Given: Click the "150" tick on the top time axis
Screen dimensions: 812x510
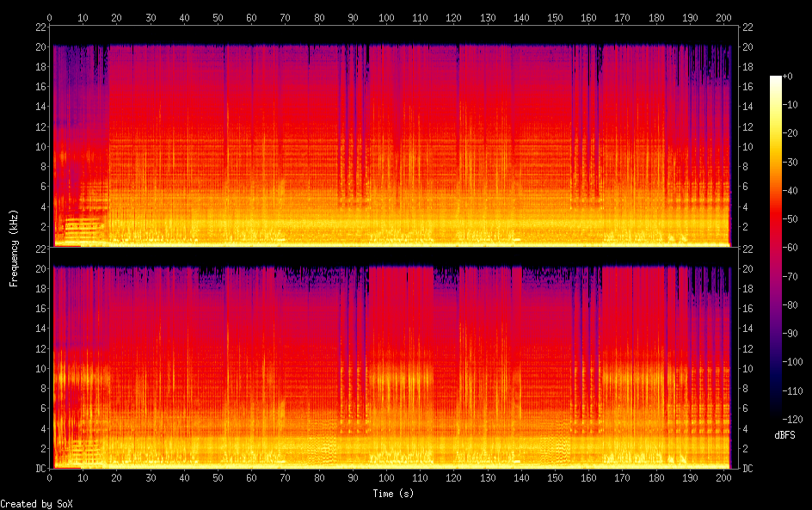Looking at the screenshot, I should tap(555, 17).
